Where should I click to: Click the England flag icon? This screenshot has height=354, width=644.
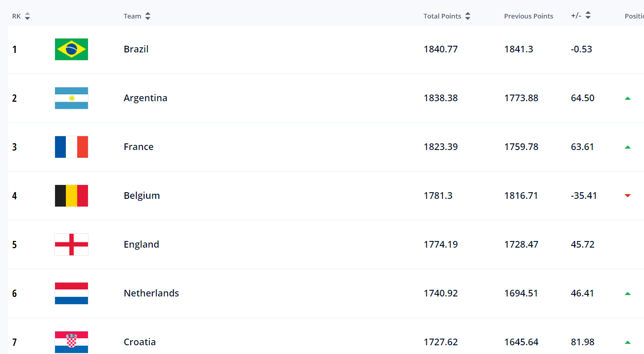[x=71, y=245]
